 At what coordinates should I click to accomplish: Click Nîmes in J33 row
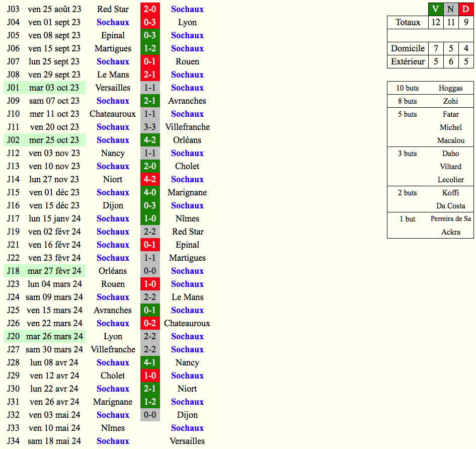coord(113,428)
